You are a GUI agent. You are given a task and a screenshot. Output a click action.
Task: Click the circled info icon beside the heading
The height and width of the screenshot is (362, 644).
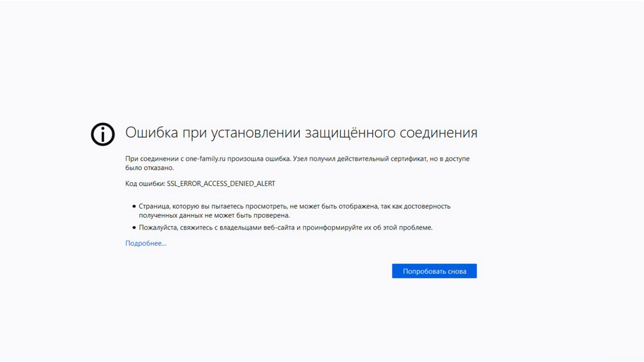click(x=103, y=134)
